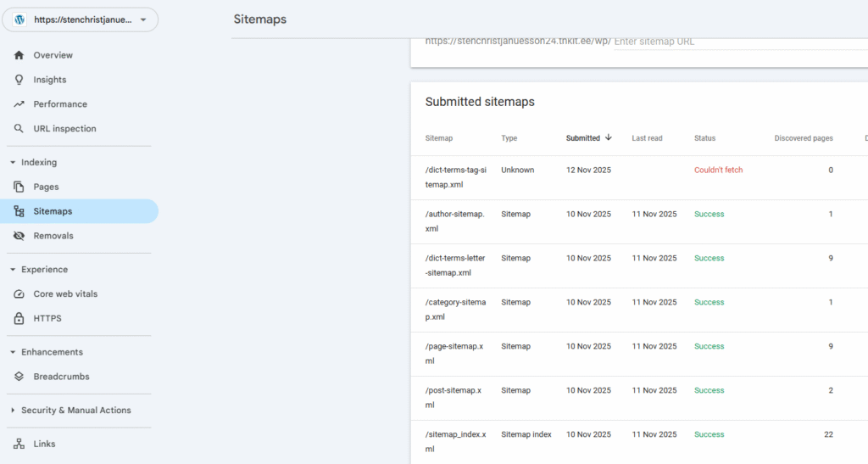This screenshot has height=464, width=868.
Task: Click the Performance trend icon
Action: click(19, 104)
